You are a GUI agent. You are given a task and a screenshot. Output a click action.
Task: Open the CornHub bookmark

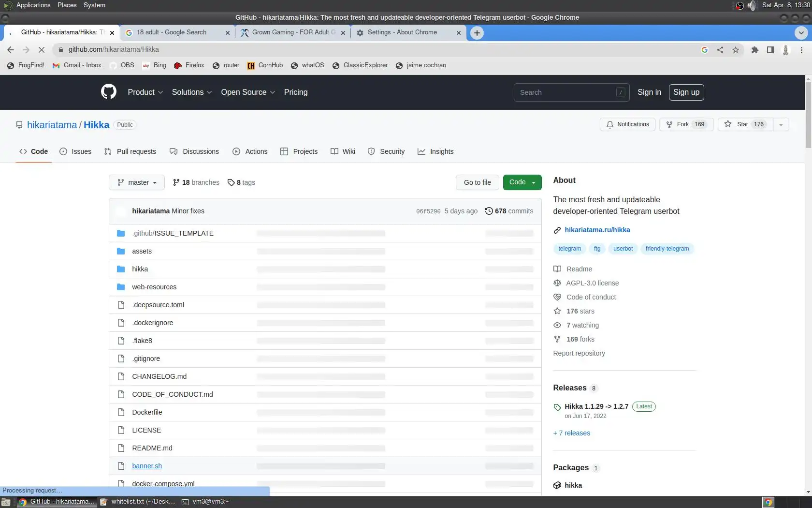point(265,65)
